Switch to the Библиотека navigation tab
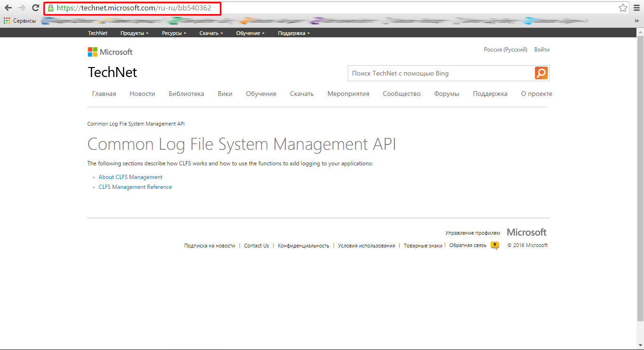Screen dimensions: 644x350 (x=186, y=94)
